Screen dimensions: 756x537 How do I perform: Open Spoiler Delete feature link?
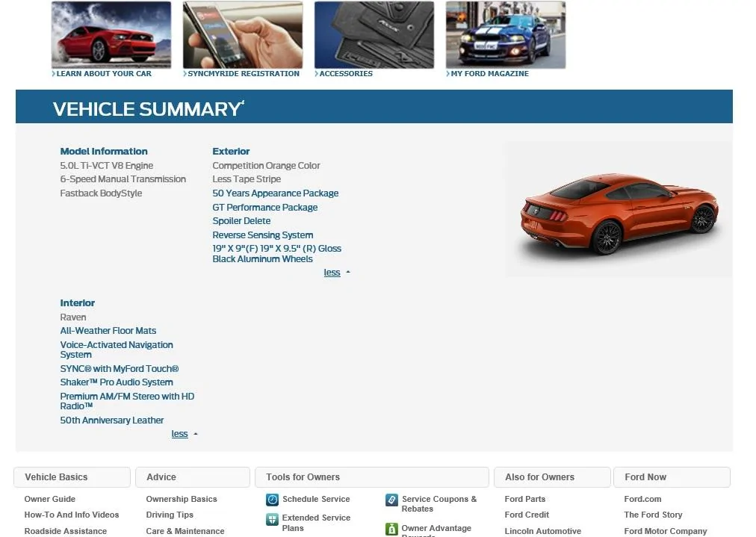241,221
